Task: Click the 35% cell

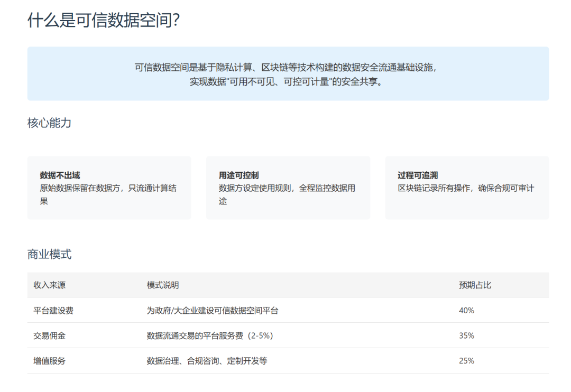Action: [466, 335]
